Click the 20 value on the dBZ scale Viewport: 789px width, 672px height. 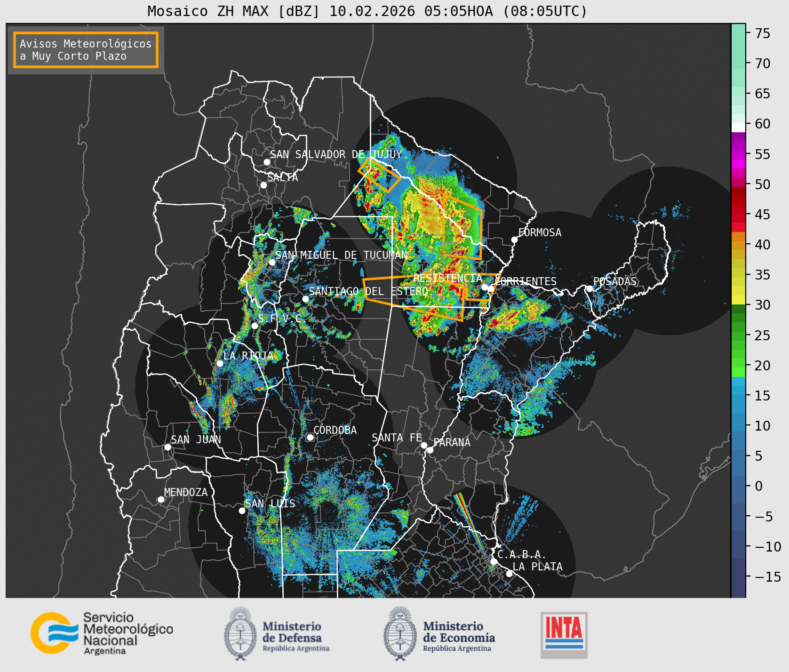pyautogui.click(x=763, y=366)
